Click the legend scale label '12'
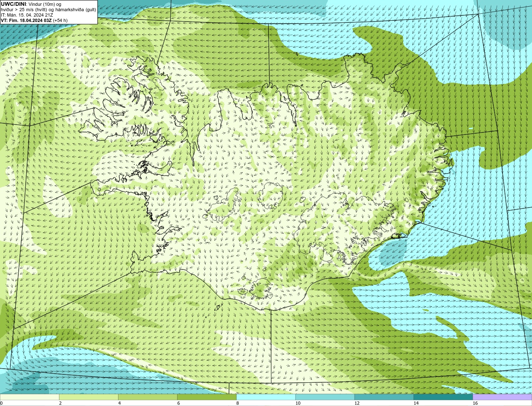The image size is (532, 406). point(357,403)
